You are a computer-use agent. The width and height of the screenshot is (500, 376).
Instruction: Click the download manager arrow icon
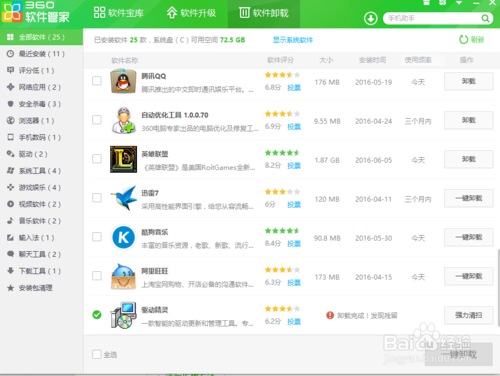click(371, 18)
